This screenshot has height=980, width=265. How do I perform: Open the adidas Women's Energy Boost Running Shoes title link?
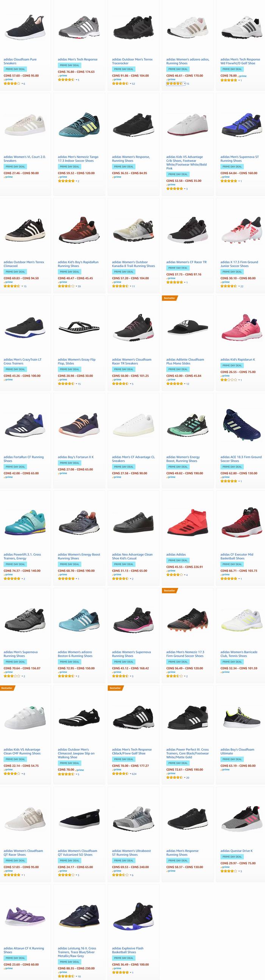coord(79,556)
